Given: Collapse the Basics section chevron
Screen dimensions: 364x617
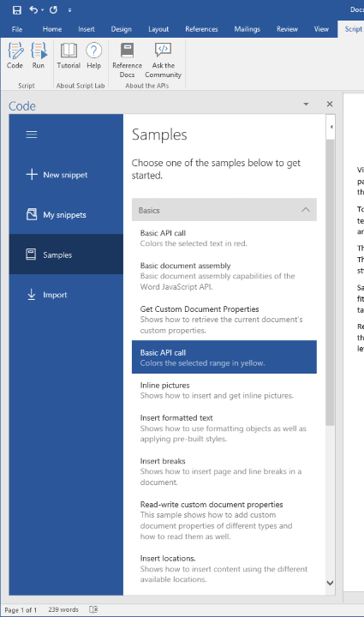Looking at the screenshot, I should (306, 210).
